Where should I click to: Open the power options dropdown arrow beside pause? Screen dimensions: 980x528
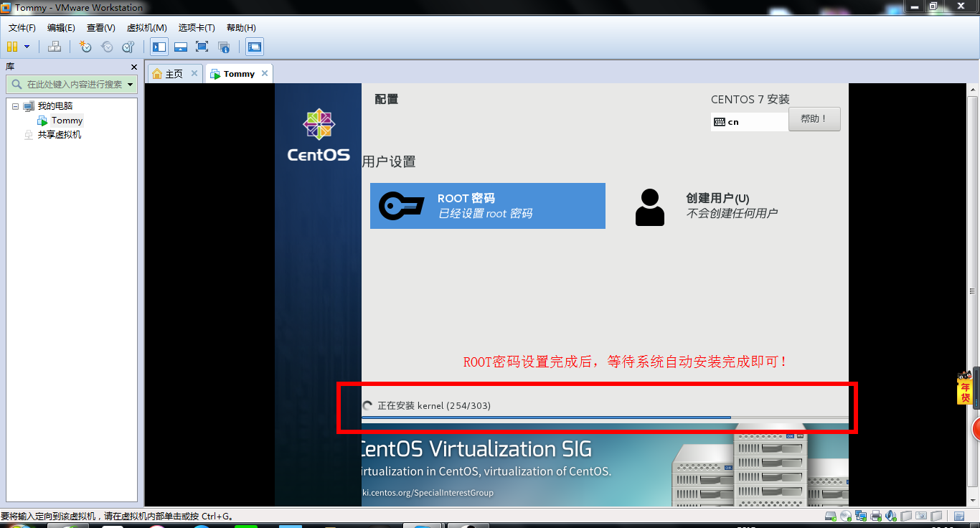coord(27,47)
